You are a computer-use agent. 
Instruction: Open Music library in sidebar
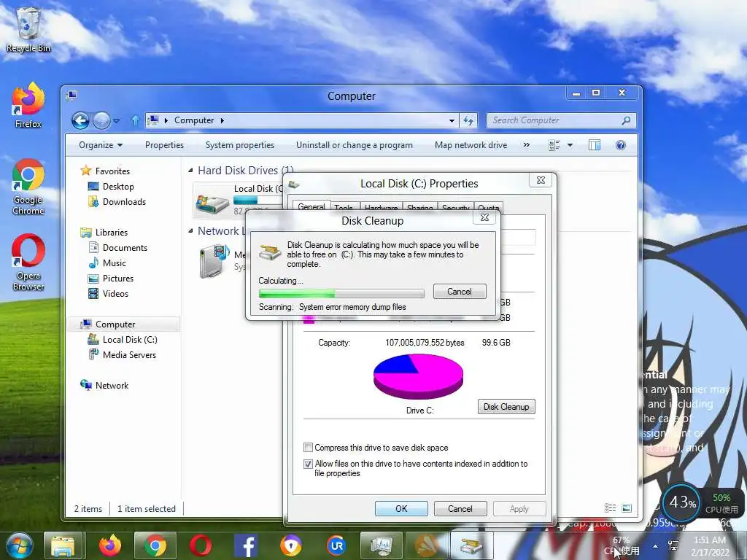[107, 262]
